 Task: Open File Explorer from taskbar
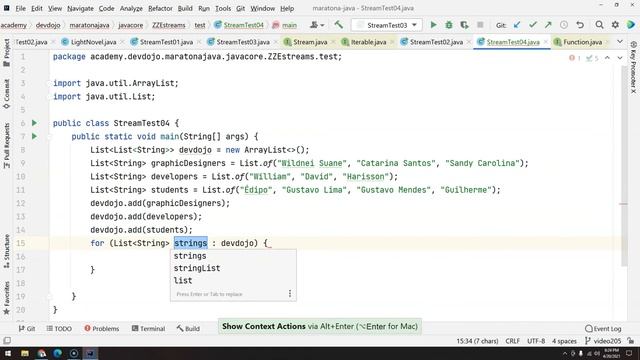(x=25, y=353)
